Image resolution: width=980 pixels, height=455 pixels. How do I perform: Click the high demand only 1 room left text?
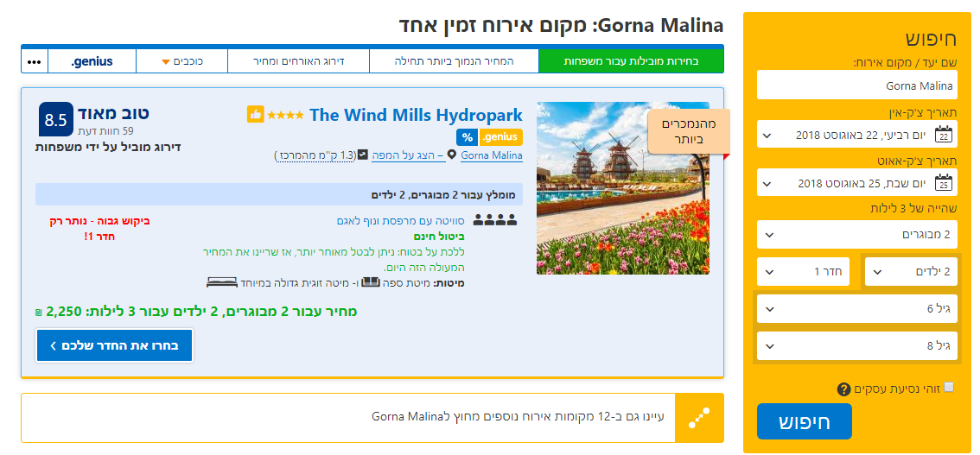pos(99,229)
